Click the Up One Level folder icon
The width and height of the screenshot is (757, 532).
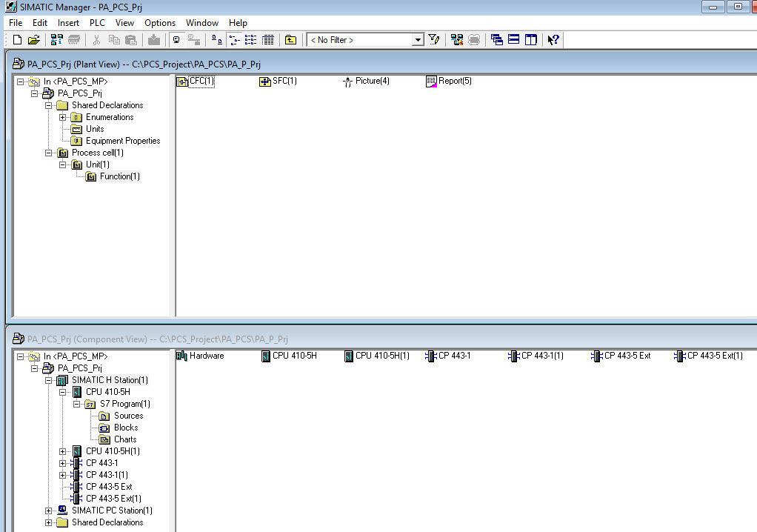(290, 40)
